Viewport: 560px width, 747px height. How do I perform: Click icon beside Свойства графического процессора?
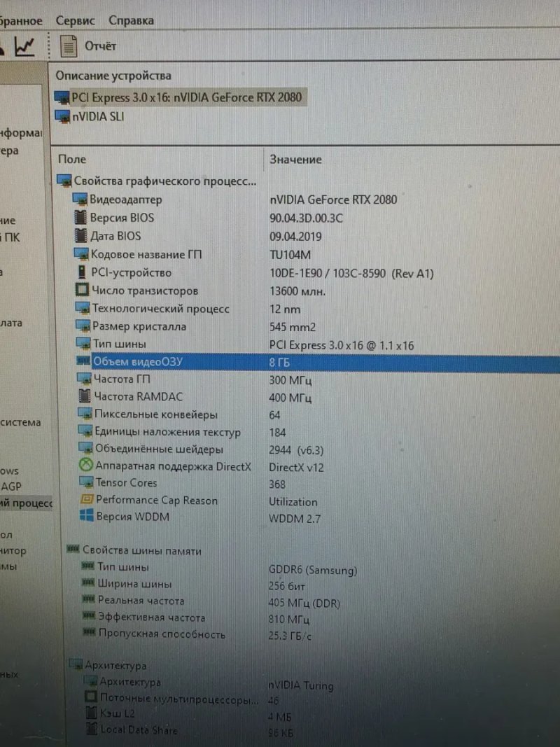pos(64,181)
